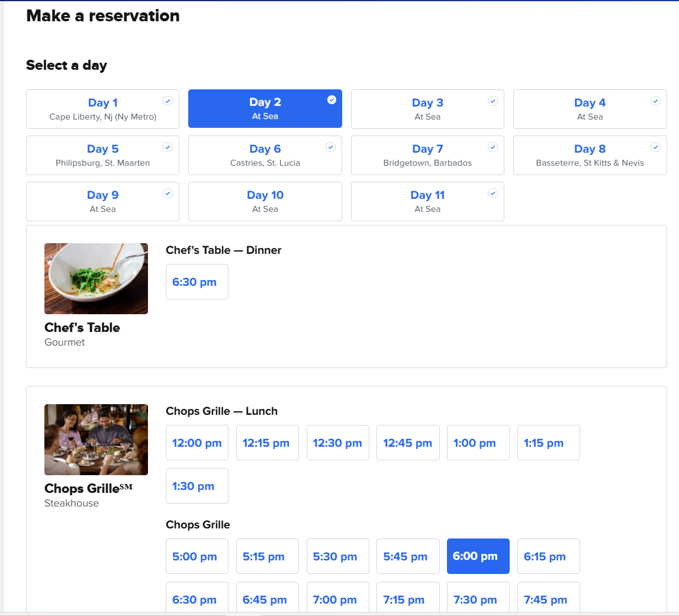Click the checkmark icon on Day 4 card
The width and height of the screenshot is (679, 616).
655,101
